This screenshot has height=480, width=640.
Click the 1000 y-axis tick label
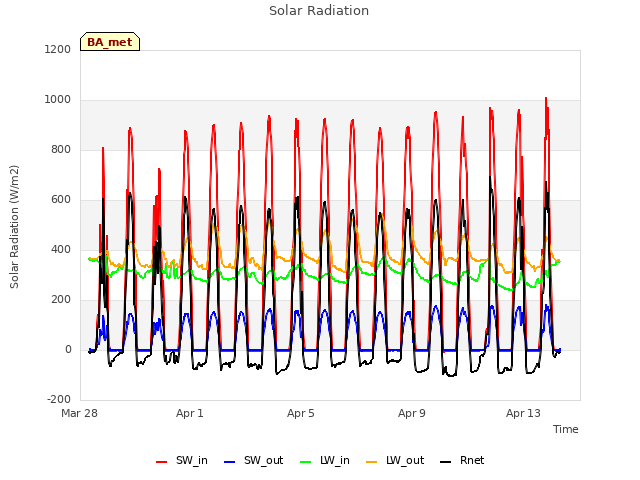pos(58,100)
